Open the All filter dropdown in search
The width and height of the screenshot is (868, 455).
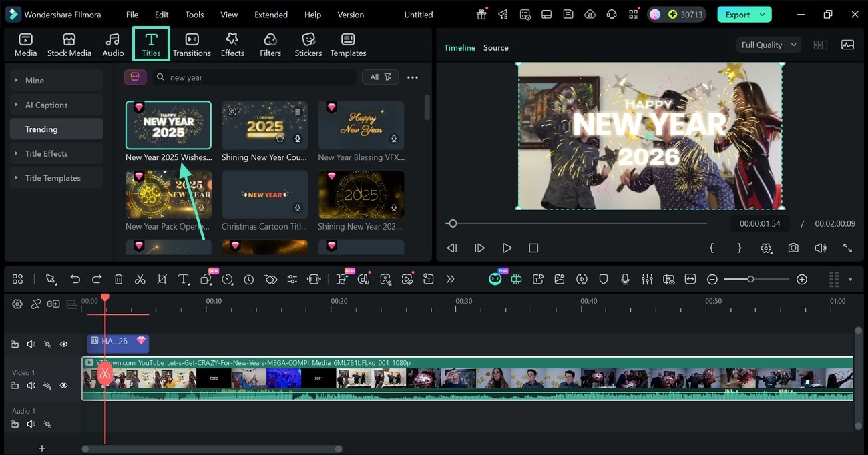click(x=380, y=77)
